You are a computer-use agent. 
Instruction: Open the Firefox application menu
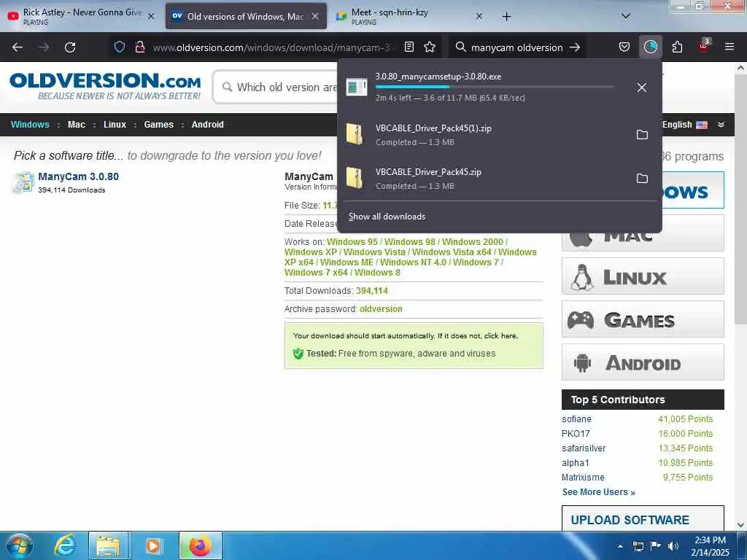(x=729, y=47)
